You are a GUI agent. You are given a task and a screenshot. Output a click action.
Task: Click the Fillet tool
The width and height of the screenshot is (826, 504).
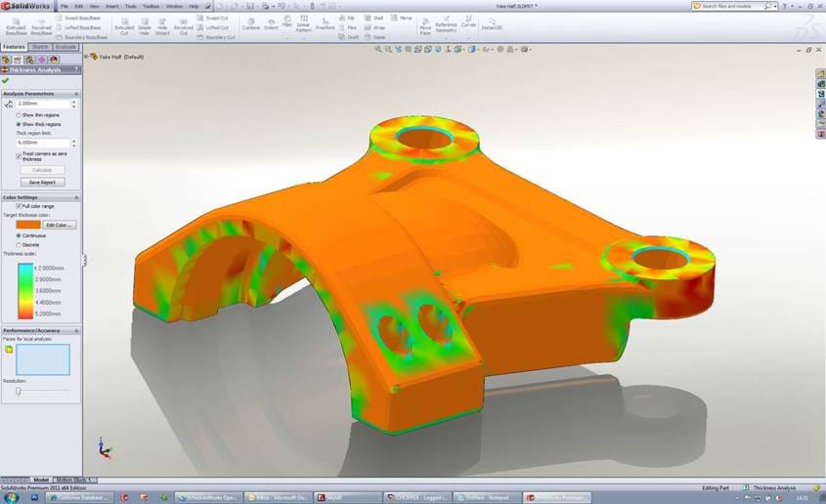(x=287, y=21)
